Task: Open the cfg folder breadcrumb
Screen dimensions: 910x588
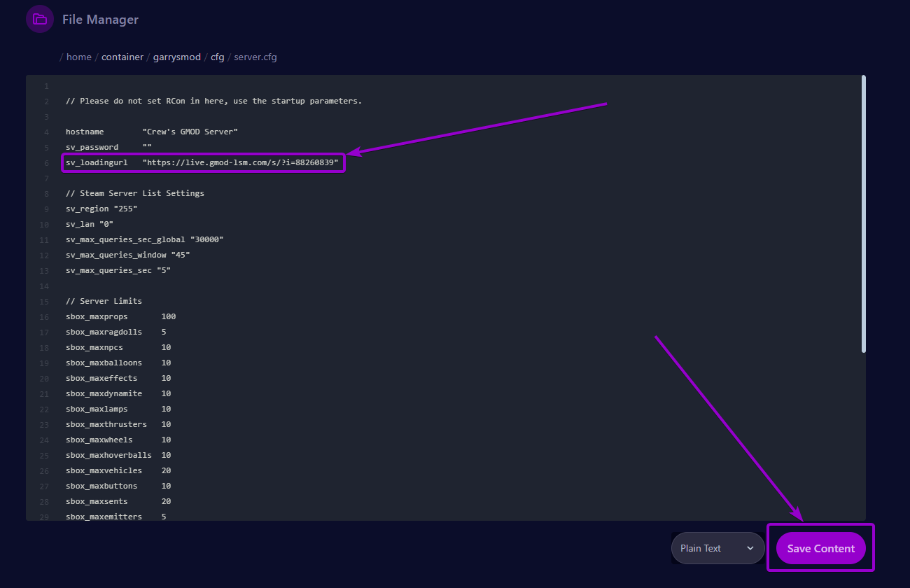Action: point(217,57)
